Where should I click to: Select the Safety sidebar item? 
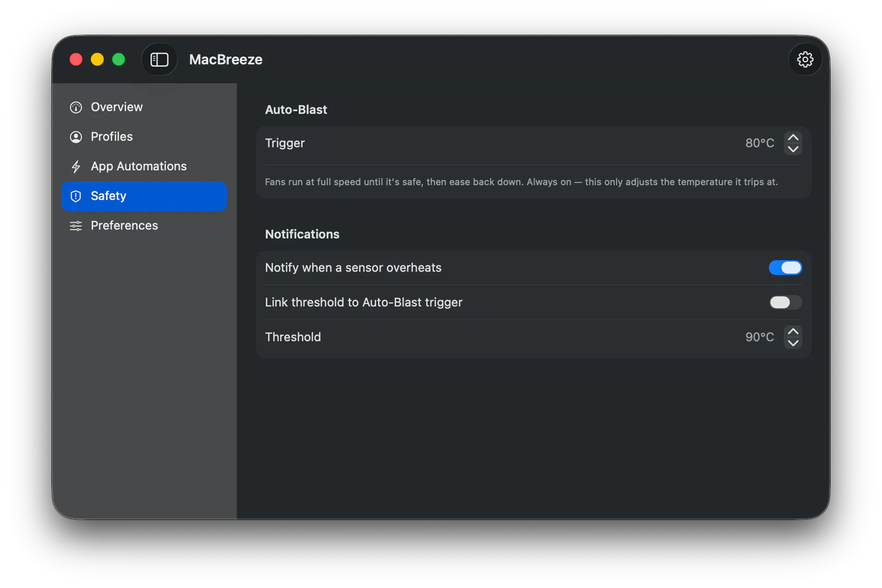pyautogui.click(x=144, y=196)
